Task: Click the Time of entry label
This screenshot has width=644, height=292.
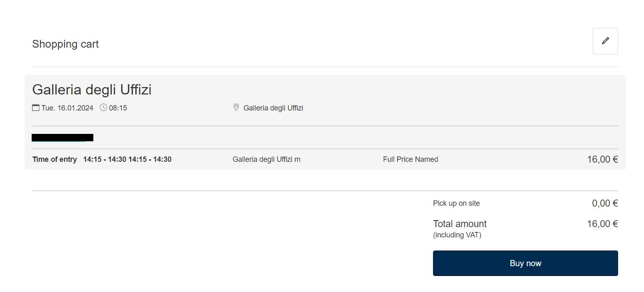Action: (x=54, y=159)
